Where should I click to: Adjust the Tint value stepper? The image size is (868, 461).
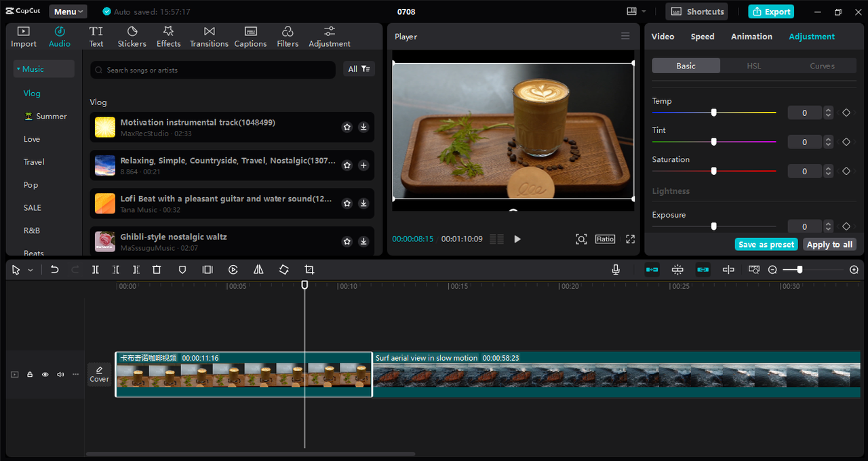pos(828,142)
